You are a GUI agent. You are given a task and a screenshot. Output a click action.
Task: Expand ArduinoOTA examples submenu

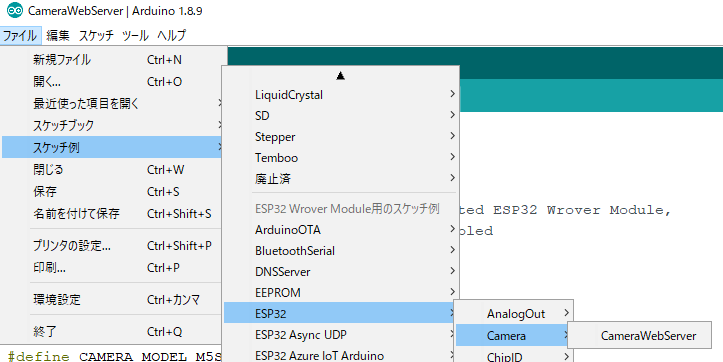coord(340,230)
